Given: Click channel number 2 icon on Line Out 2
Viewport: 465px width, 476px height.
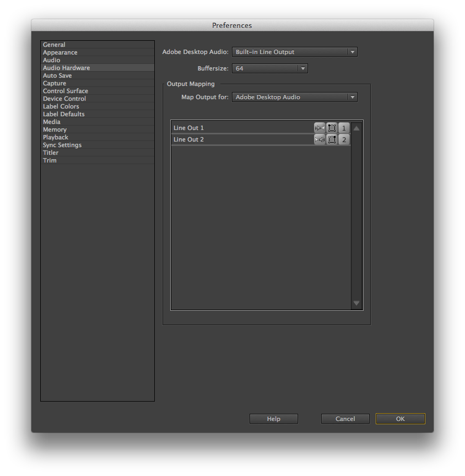Looking at the screenshot, I should click(344, 139).
